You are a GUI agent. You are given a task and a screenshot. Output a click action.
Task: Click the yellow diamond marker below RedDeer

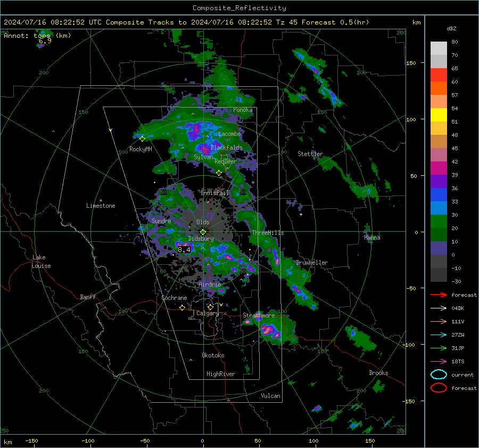[219, 173]
